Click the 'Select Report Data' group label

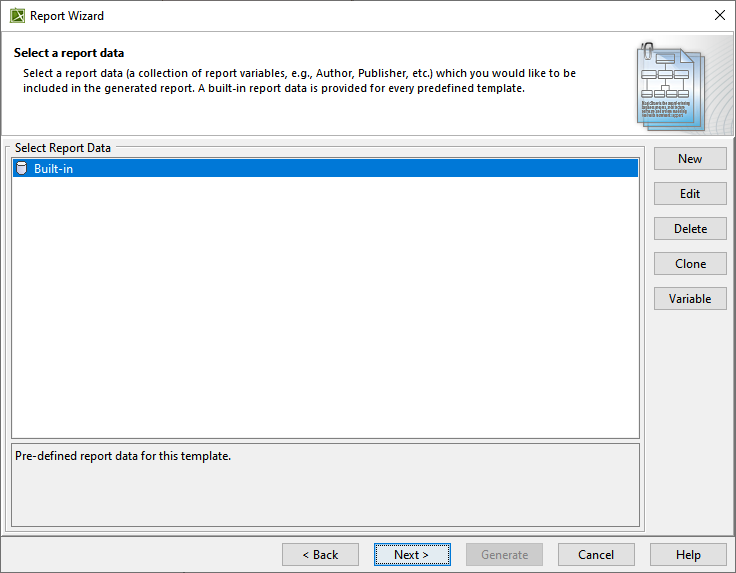pos(63,148)
